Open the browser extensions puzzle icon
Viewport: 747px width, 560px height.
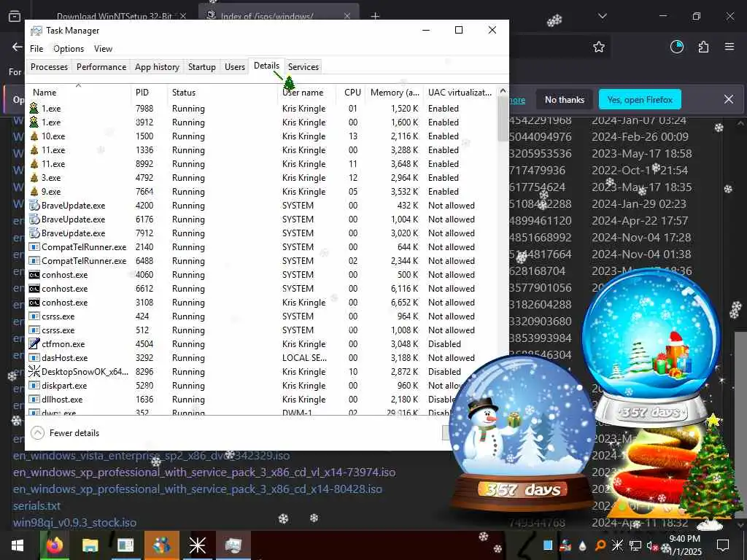pos(703,47)
